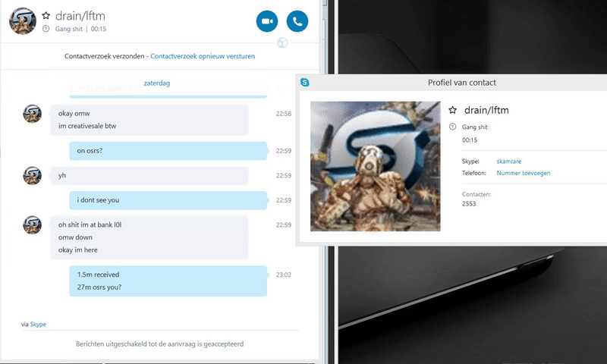The image size is (607, 364).
Task: Toggle favorite star in contact profile window
Action: [x=452, y=110]
